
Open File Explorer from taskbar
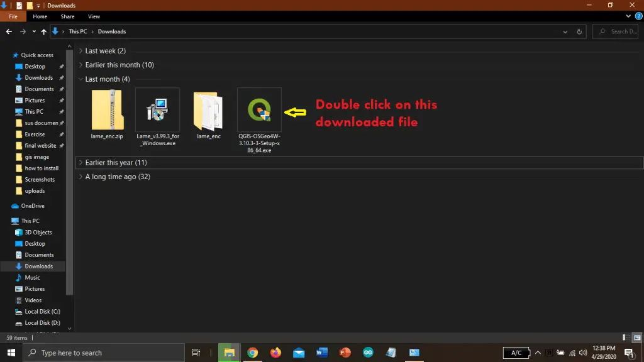[229, 353]
